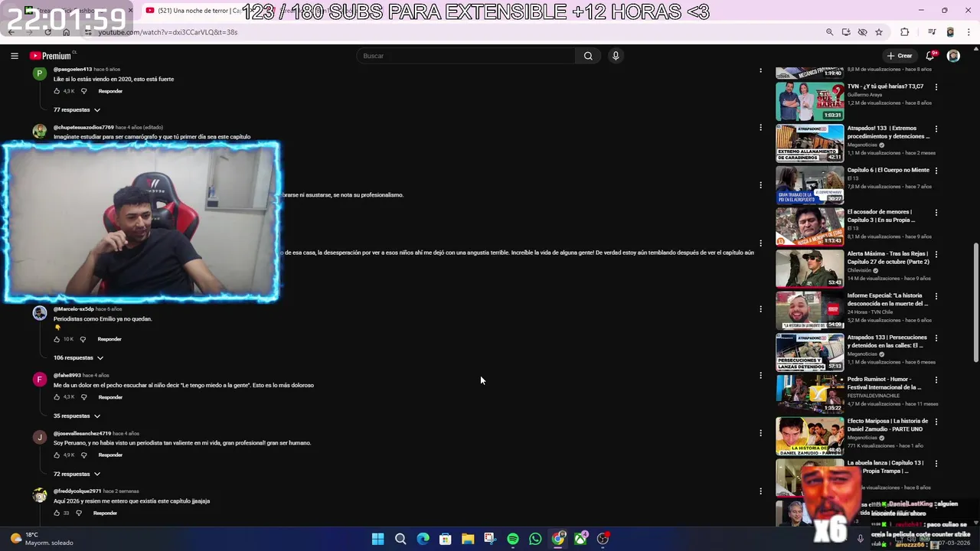Screen dimensions: 980x551
Task: Reply to the @fahe8993 comment
Action: pos(110,397)
